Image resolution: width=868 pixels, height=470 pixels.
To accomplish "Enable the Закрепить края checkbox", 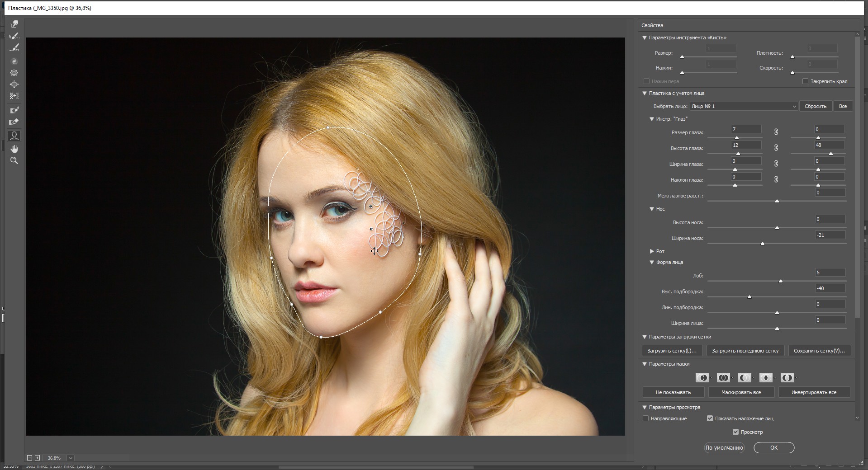I will 805,81.
